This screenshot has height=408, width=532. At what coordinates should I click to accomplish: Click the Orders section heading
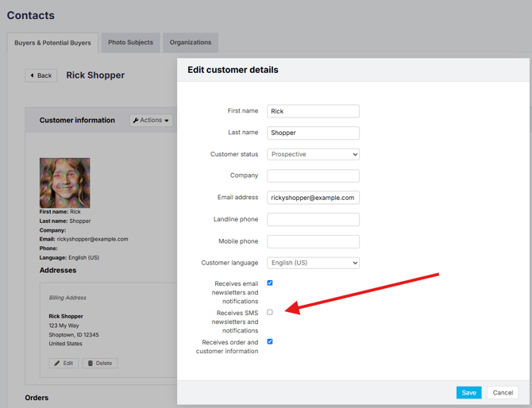pyautogui.click(x=37, y=398)
